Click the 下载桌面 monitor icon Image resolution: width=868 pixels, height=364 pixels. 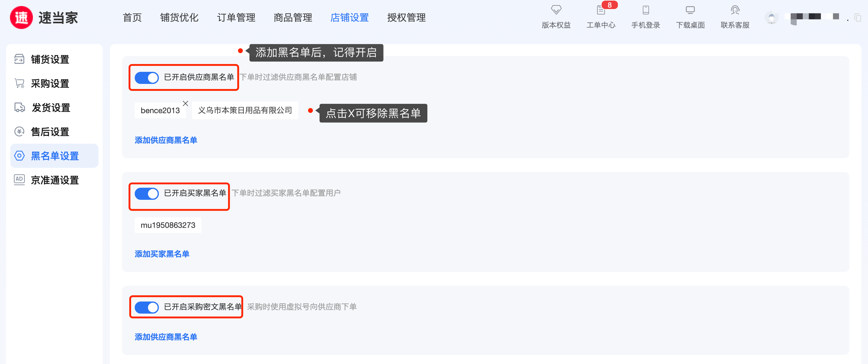point(690,10)
